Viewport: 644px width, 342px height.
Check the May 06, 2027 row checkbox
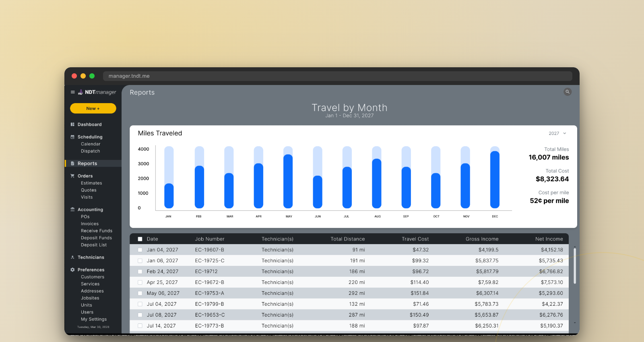[x=140, y=294]
